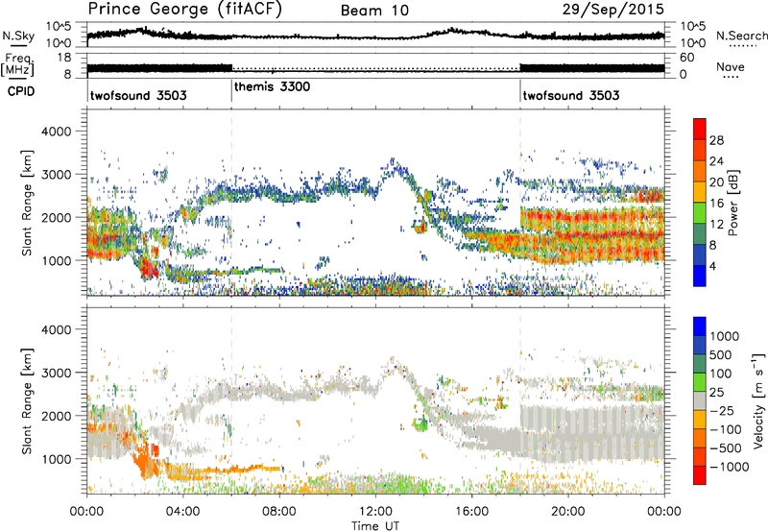768x532 pixels.
Task: Select the Power [dB] colorbar title
Action: pos(732,203)
